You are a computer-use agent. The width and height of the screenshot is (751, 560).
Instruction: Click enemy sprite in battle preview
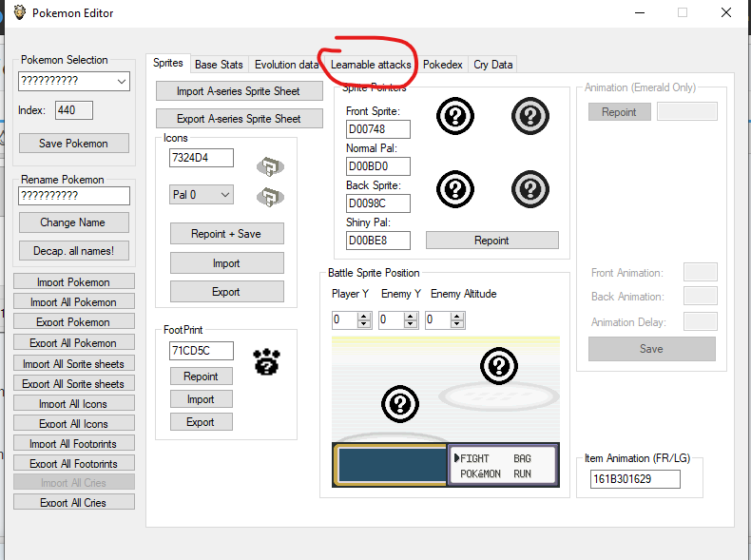click(499, 365)
